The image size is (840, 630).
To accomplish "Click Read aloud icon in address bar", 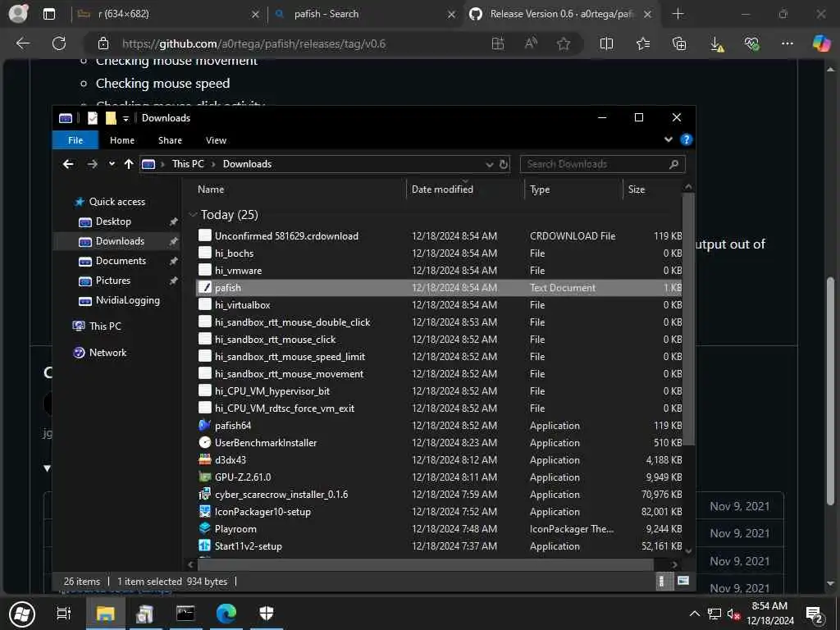I will [531, 44].
